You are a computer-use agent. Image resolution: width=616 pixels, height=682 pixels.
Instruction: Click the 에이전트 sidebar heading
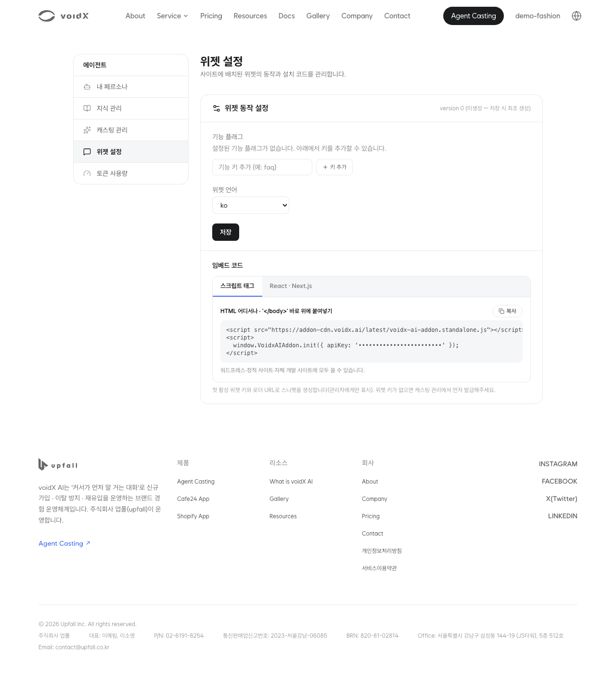[95, 65]
